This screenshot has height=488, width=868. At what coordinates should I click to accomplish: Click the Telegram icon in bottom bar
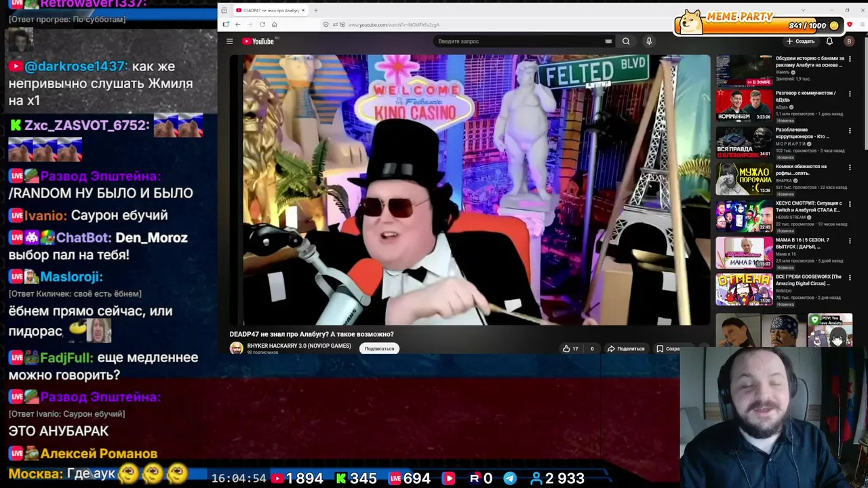point(510,479)
